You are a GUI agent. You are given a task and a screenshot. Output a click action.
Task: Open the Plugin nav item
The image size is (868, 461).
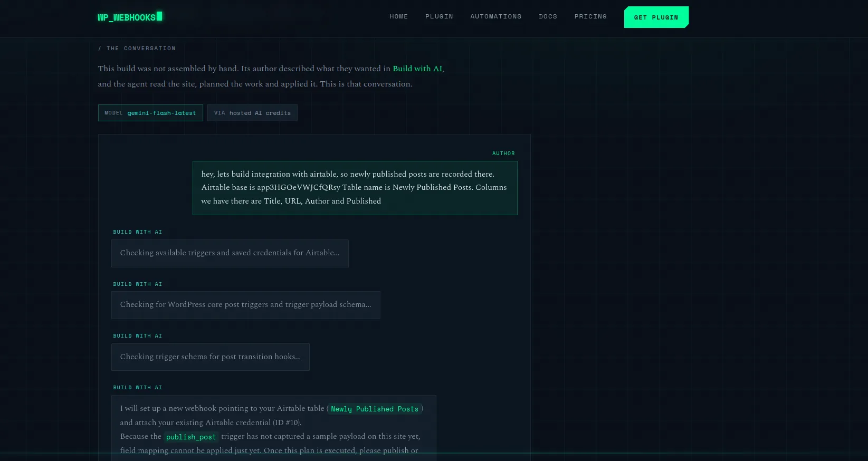[439, 16]
